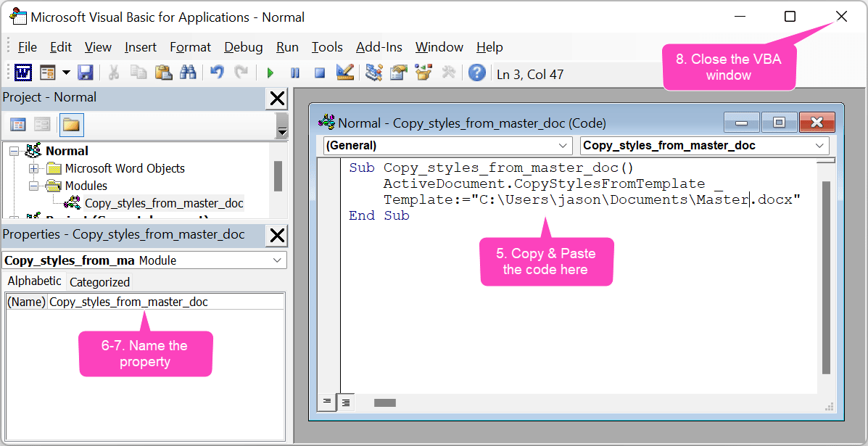Open the View menu
This screenshot has height=446, width=868.
click(98, 47)
